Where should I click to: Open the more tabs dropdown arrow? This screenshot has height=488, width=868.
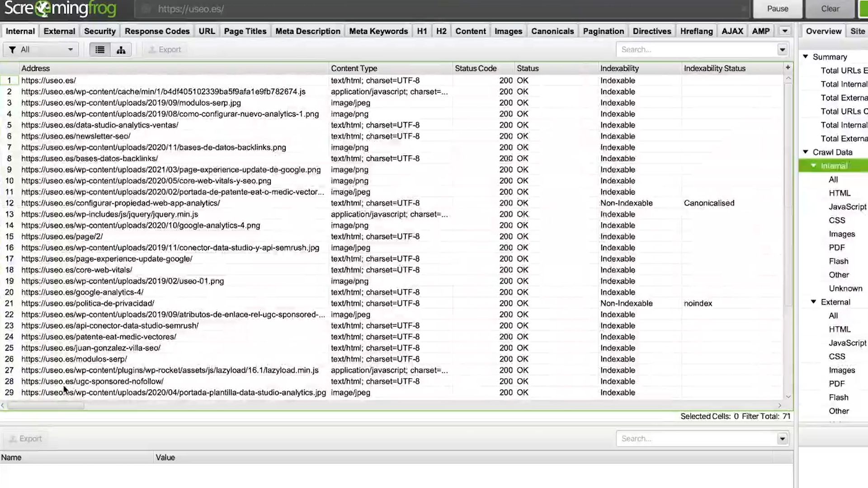785,31
